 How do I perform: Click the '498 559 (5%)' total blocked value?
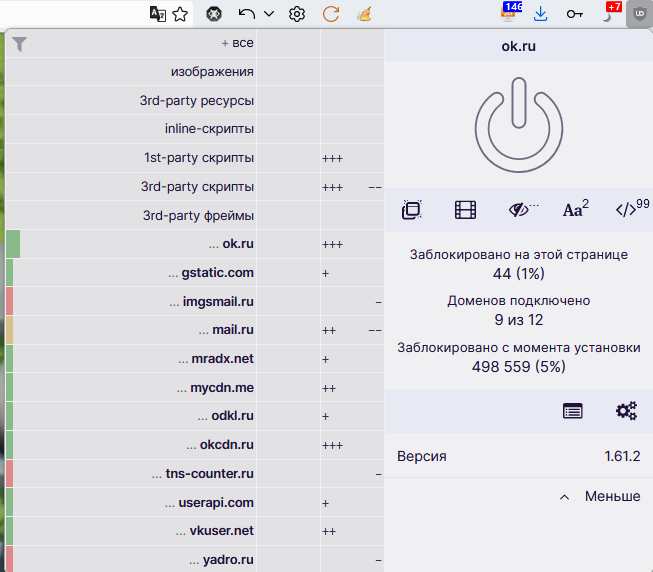tap(518, 367)
